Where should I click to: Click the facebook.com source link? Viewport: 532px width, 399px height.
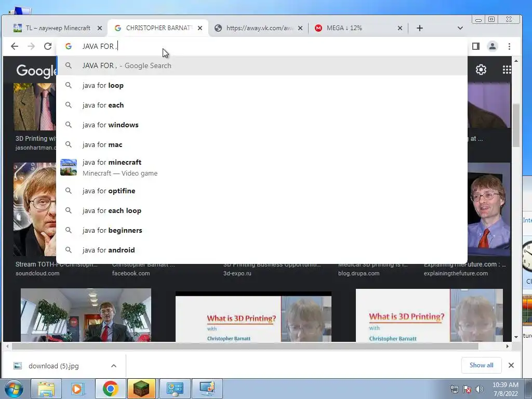pos(131,273)
